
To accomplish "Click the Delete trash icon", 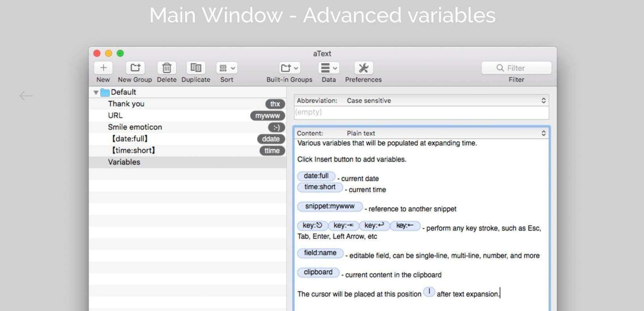I will tap(166, 68).
